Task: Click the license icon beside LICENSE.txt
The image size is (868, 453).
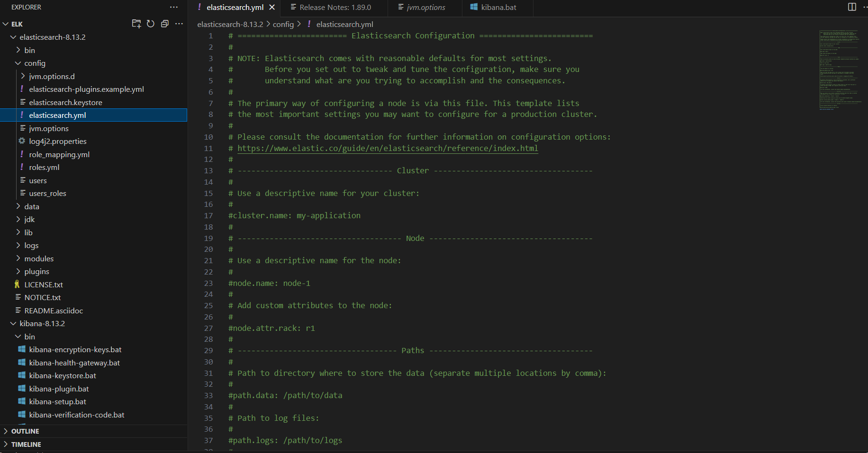Action: [17, 284]
